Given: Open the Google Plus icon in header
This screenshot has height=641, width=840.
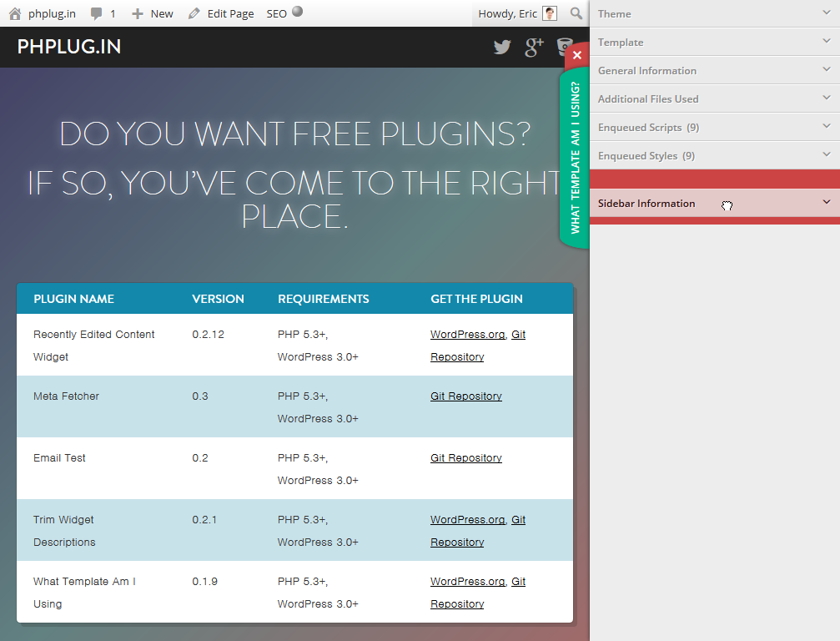Looking at the screenshot, I should 534,48.
